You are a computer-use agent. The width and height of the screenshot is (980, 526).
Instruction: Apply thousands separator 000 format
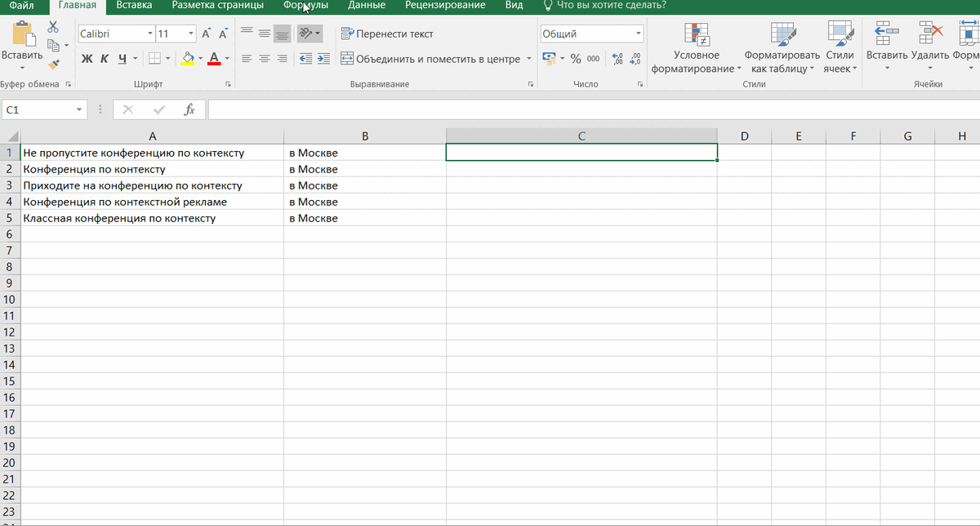pos(594,59)
